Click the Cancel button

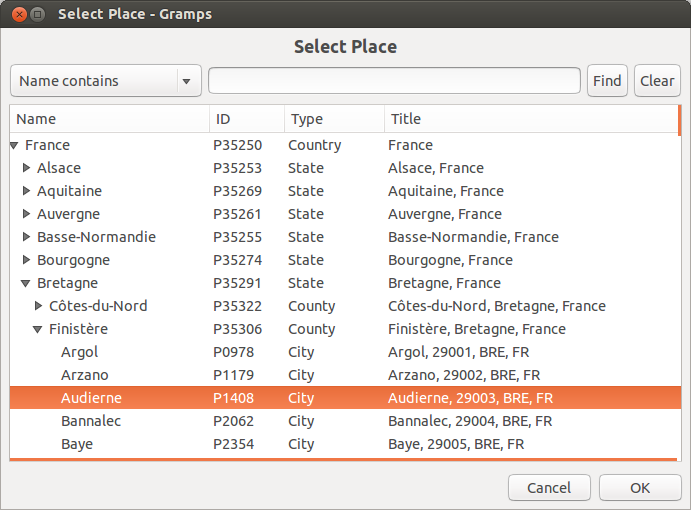pyautogui.click(x=549, y=488)
